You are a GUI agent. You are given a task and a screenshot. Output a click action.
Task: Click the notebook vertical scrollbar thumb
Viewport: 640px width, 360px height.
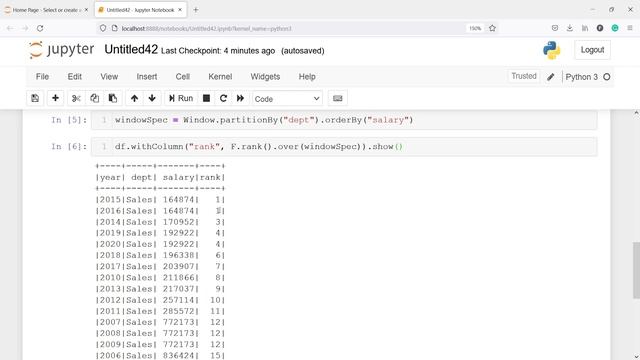coord(636,270)
